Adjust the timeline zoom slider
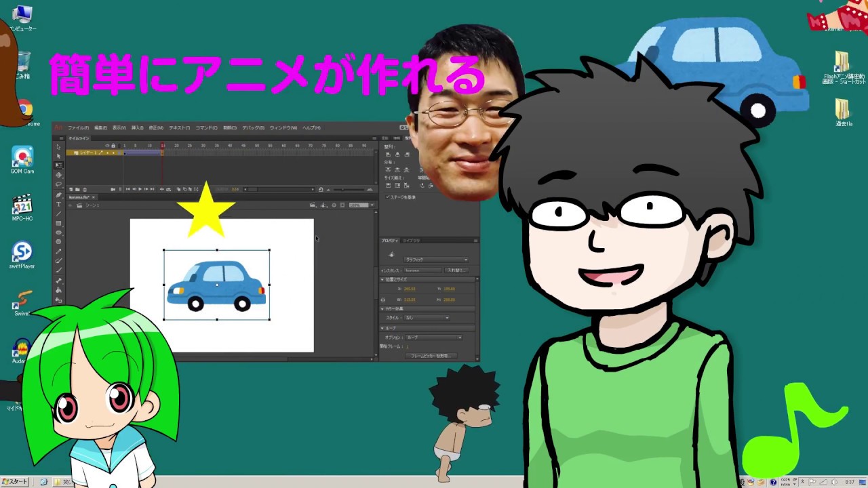Image resolution: width=868 pixels, height=488 pixels. [342, 189]
